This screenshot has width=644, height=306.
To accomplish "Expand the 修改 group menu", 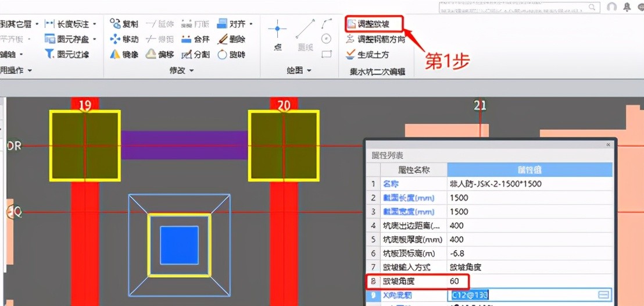I will [x=191, y=70].
